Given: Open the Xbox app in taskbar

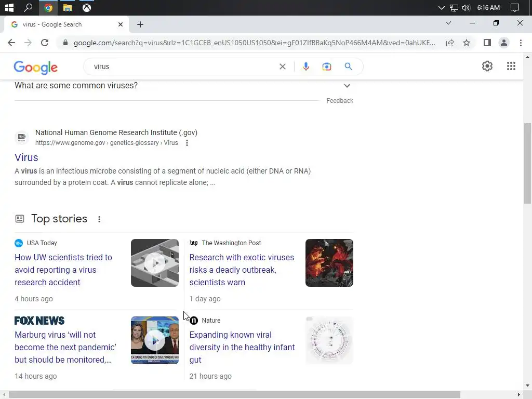Looking at the screenshot, I should tap(87, 7).
